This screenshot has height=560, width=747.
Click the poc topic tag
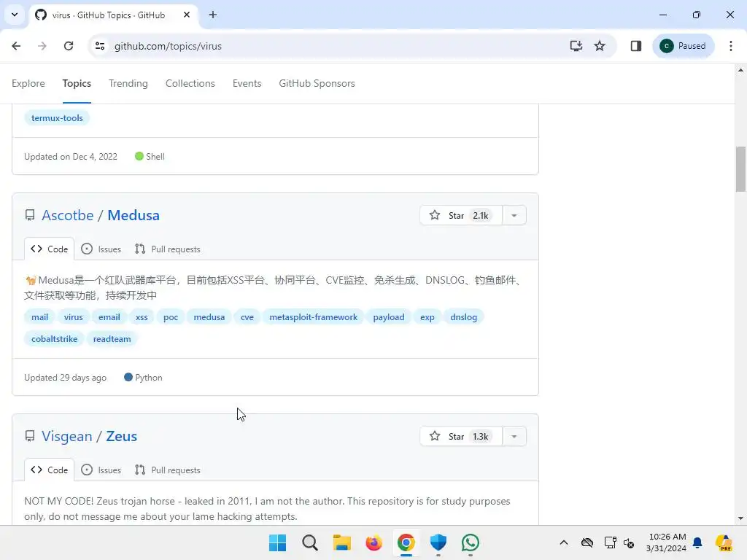[171, 317]
